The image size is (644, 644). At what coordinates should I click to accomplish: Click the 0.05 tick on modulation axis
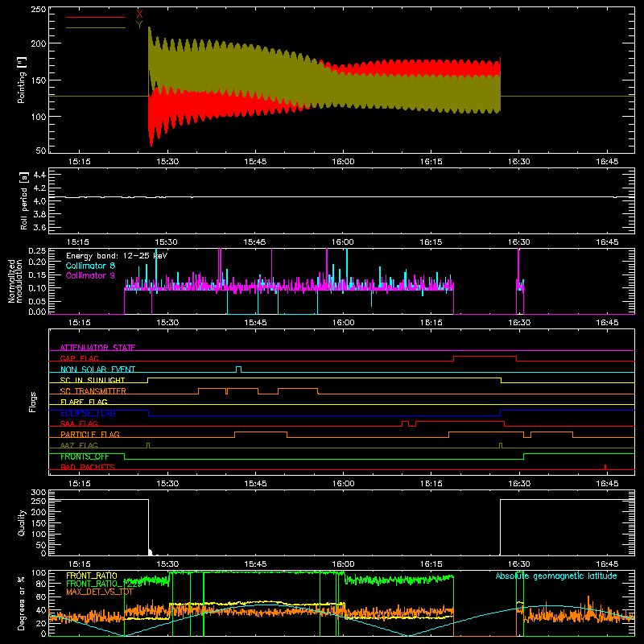[37, 301]
